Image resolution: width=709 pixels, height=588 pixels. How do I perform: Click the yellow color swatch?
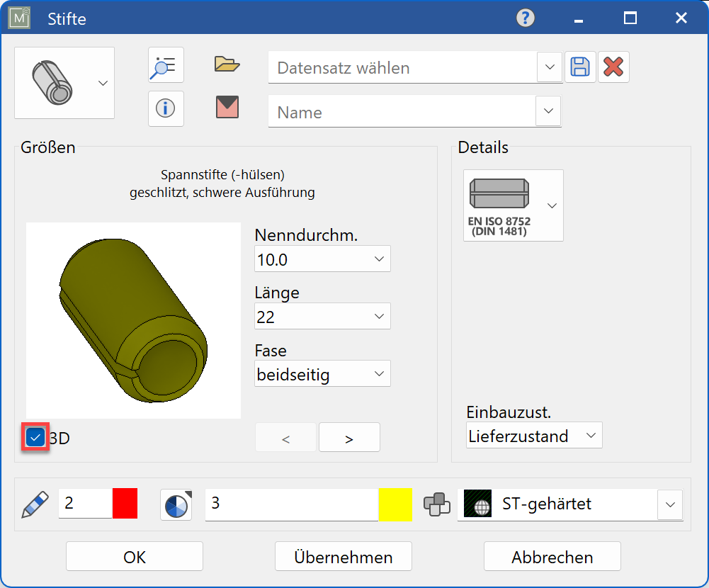point(395,504)
